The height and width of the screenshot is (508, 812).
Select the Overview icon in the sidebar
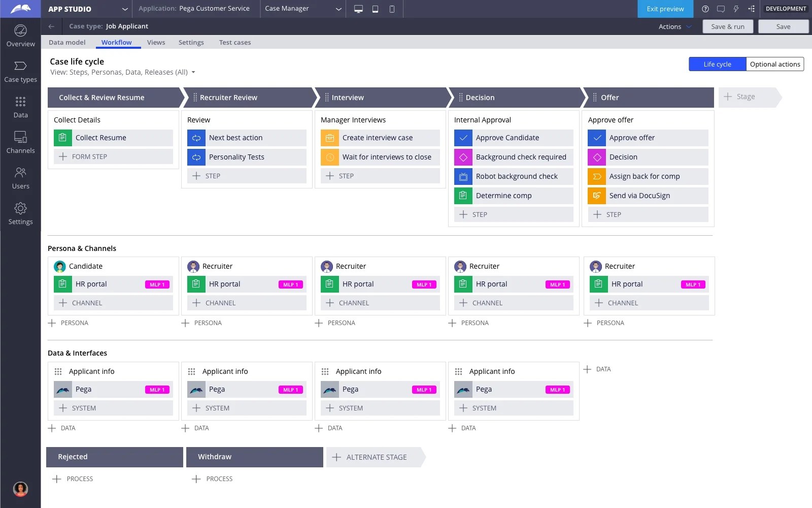(x=20, y=36)
